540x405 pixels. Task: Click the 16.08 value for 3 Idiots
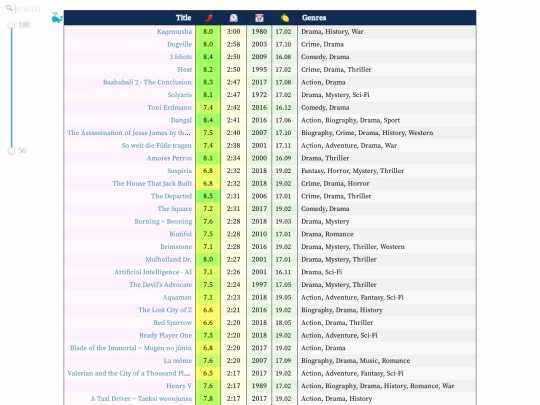pos(283,57)
